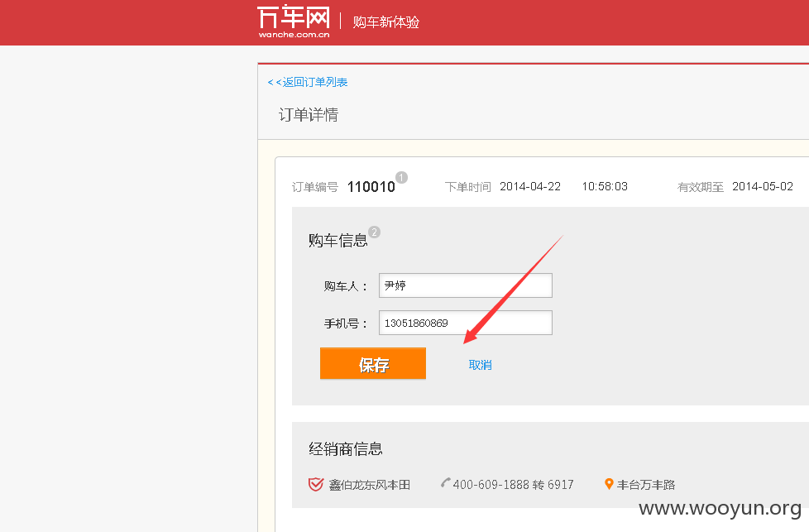Select the dealer name 鑫伯龙东风本田
Screen dimensions: 809x532
pos(370,485)
